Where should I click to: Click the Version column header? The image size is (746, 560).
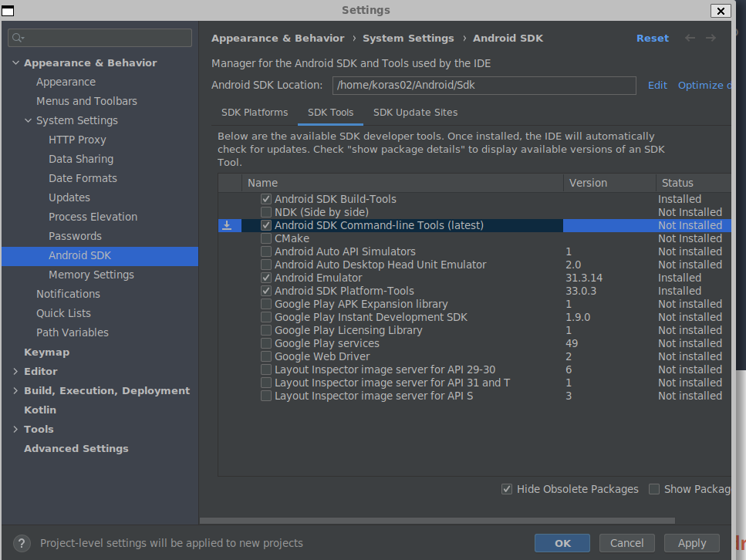click(x=609, y=183)
